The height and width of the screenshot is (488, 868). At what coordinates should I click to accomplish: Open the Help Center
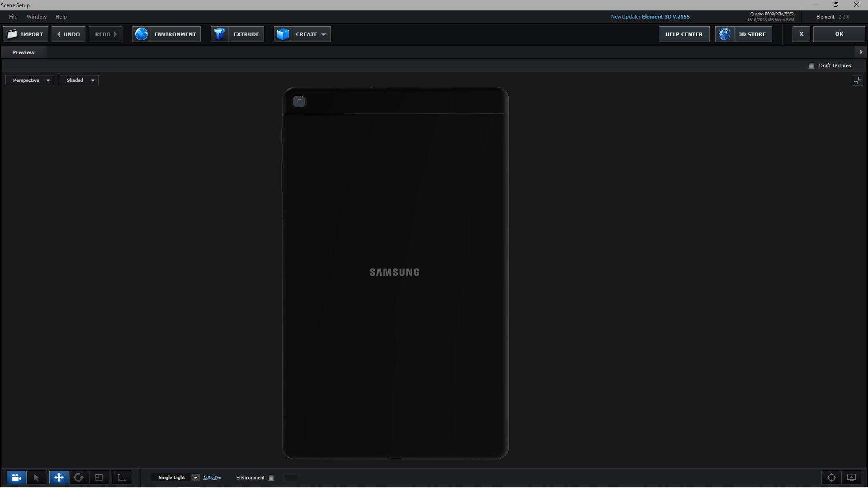tap(684, 34)
